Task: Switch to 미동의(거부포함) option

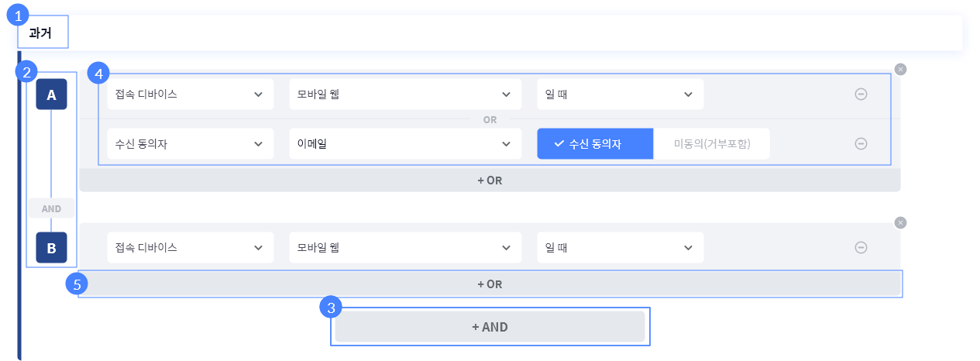Action: pos(712,143)
